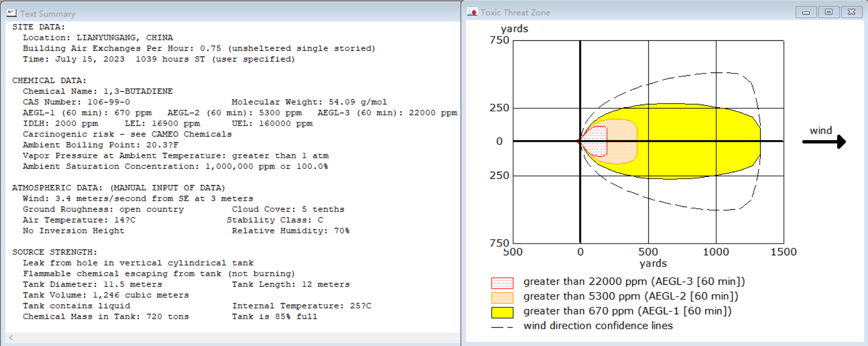Click the 'greater than 670 ppm' legend label
This screenshot has width=868, height=346.
pos(627,311)
